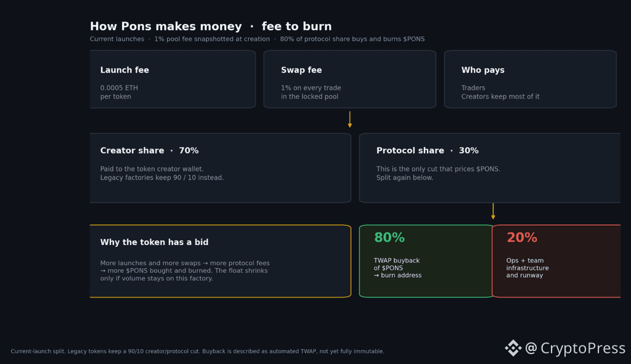Screen dimensions: 631x364
Task: Select the Swap fee card
Action: [350, 79]
